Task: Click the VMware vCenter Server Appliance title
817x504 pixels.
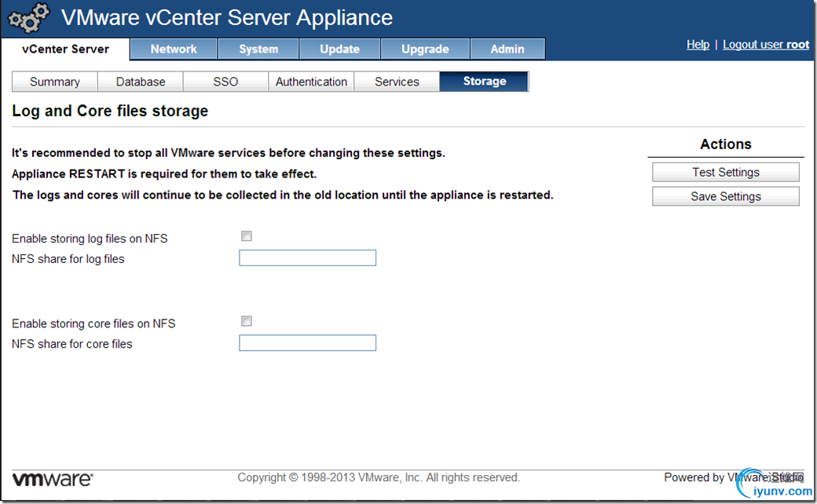Action: [x=227, y=18]
